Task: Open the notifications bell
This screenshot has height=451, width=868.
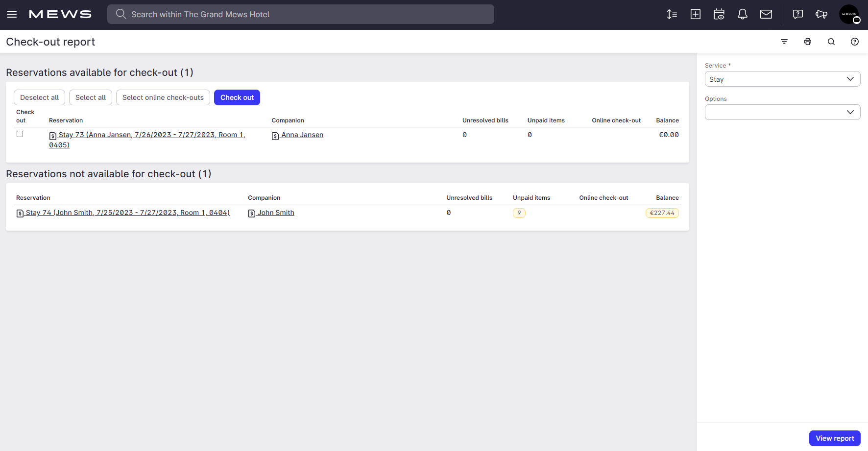Action: (x=743, y=14)
